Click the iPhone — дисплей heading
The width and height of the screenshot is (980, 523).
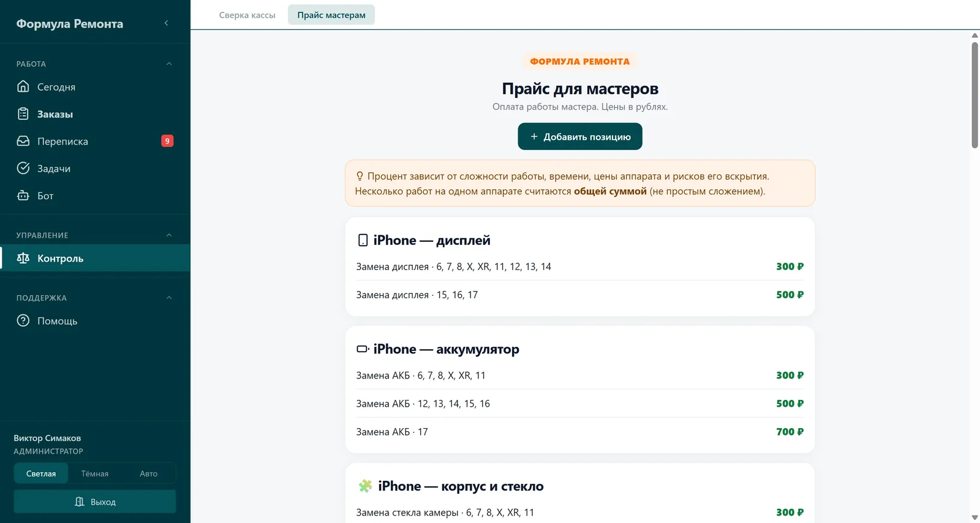432,240
